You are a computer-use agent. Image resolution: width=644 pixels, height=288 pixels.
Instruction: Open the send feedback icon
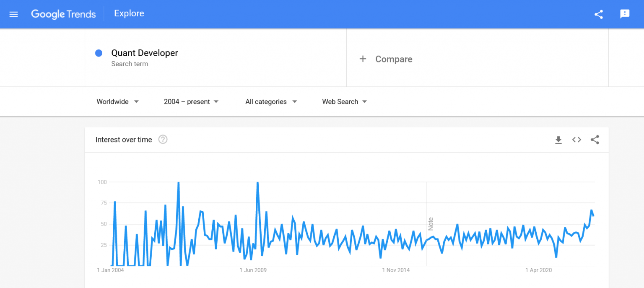pyautogui.click(x=625, y=14)
